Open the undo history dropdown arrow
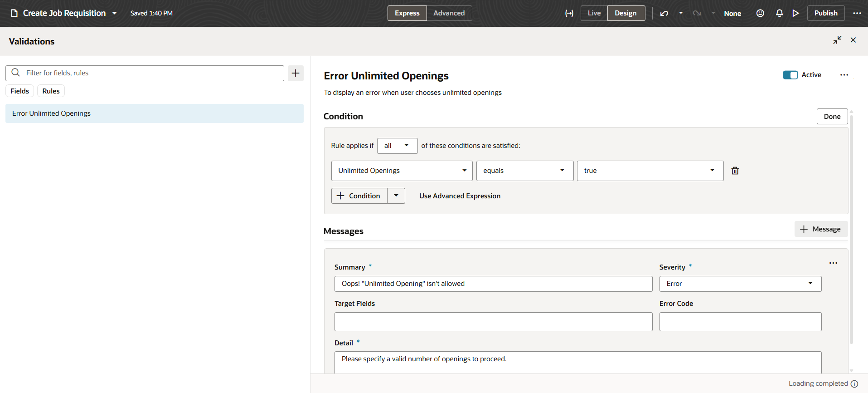 click(681, 13)
